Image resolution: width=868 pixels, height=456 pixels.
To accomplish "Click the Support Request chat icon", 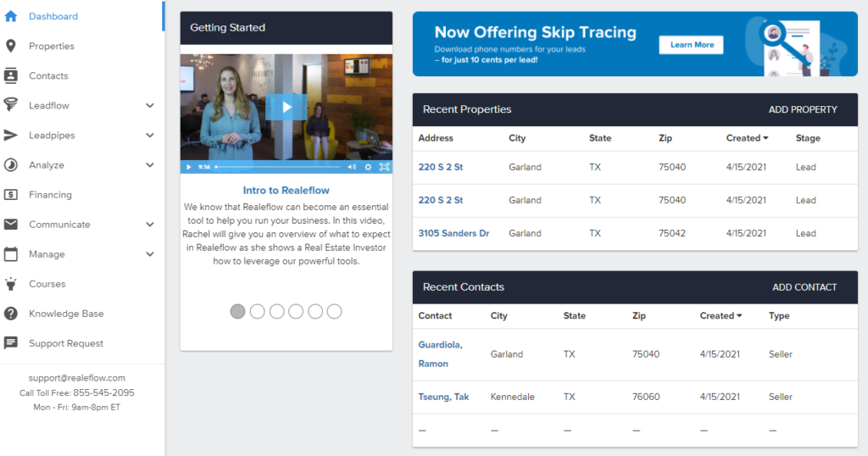I will tap(10, 343).
